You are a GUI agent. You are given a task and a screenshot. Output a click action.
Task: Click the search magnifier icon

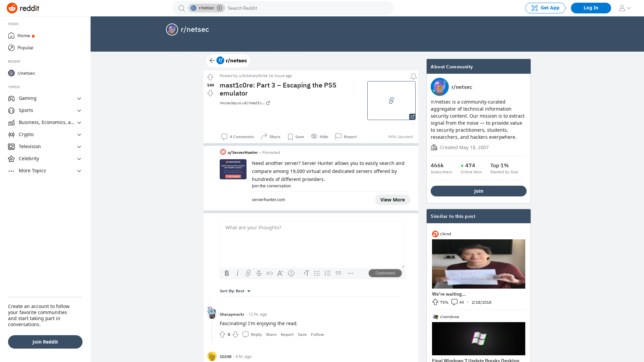click(x=181, y=8)
